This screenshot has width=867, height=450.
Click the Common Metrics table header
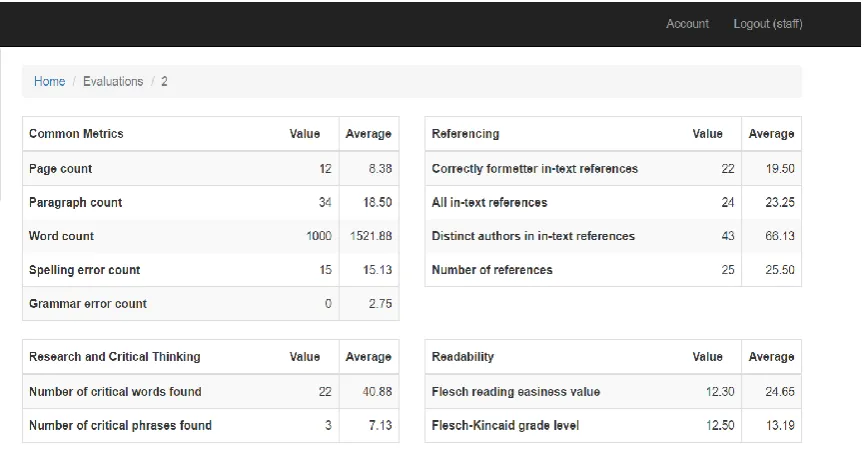pos(76,134)
